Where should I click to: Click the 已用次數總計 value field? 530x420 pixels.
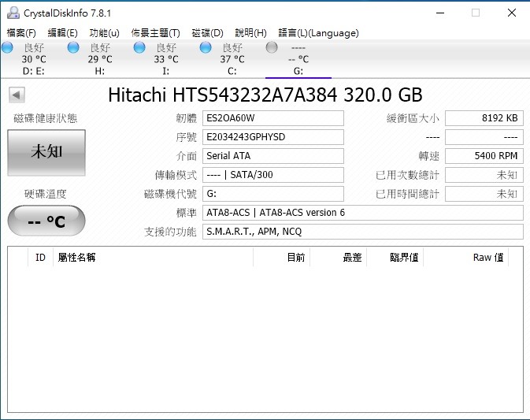[484, 175]
